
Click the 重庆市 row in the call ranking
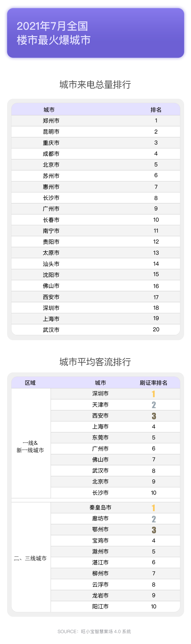pyautogui.click(x=96, y=143)
